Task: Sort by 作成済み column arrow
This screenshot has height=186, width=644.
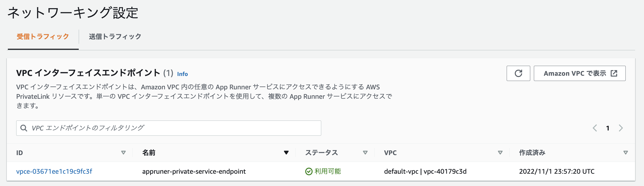Action: point(626,153)
